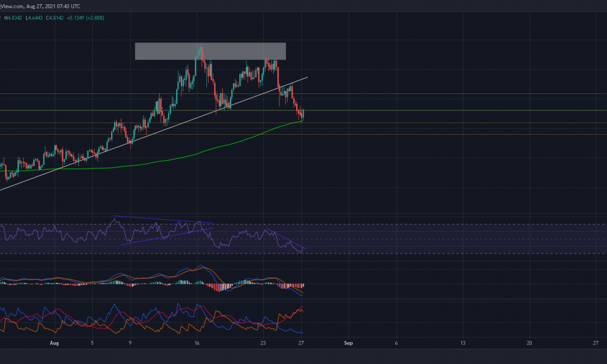Click the Sep label on the time axis

(348, 343)
